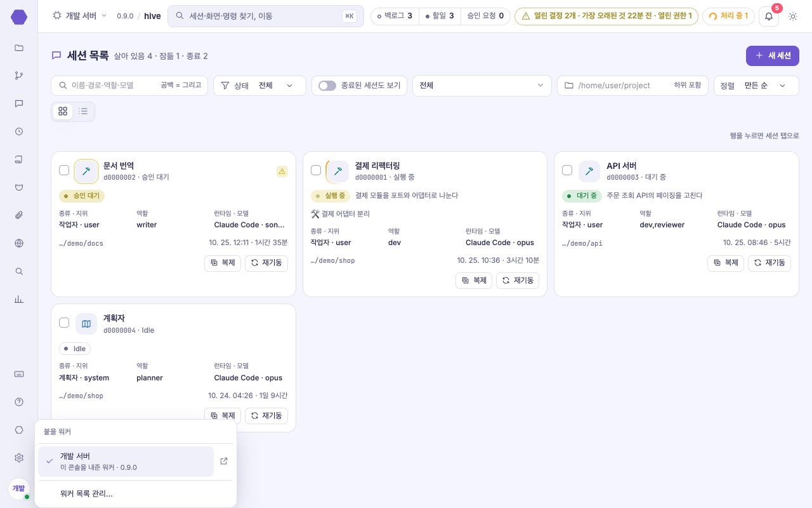Open the paperclip attachments icon in the sidebar
Viewport: 812px width, 508px height.
[19, 215]
